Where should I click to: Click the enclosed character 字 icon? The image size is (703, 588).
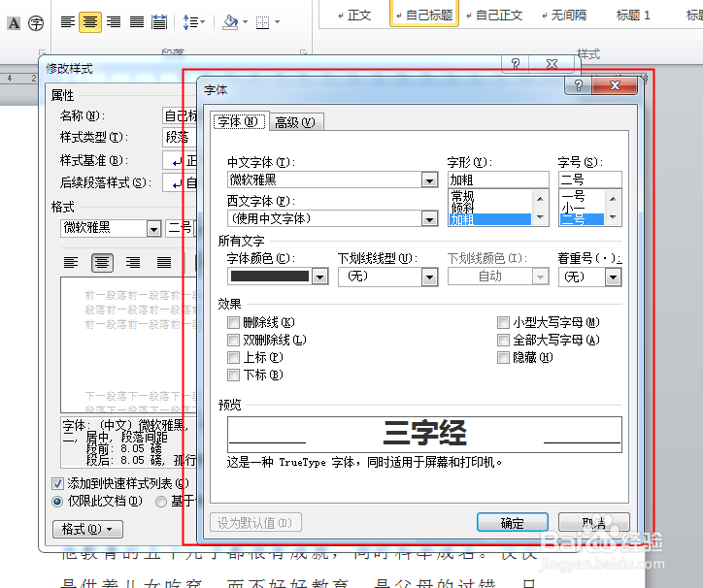point(36,23)
